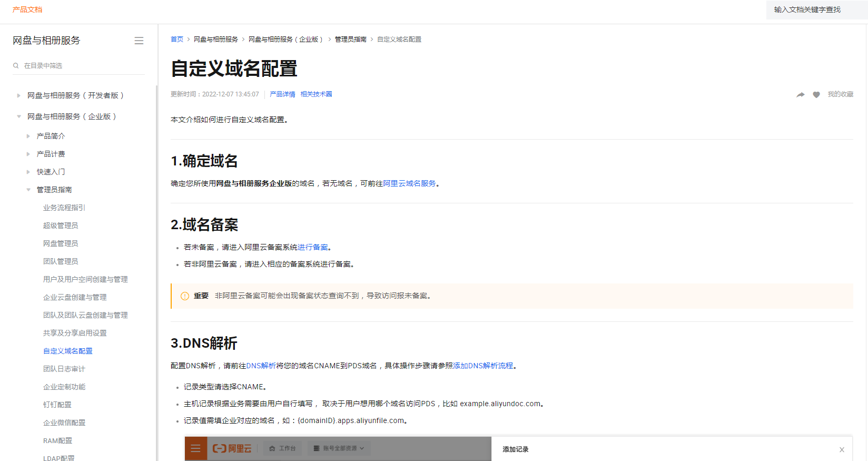Viewport: 868px width, 461px height.
Task: Open the 相关技术圈 link
Action: [317, 94]
